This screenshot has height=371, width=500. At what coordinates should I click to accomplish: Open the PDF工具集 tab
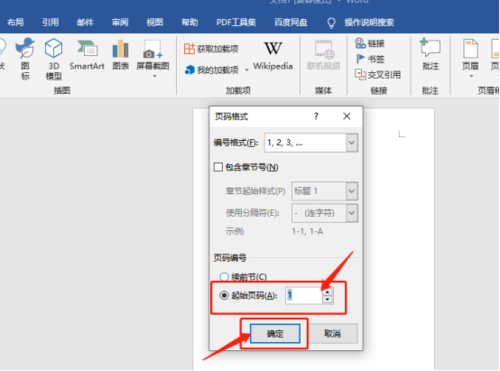click(236, 22)
